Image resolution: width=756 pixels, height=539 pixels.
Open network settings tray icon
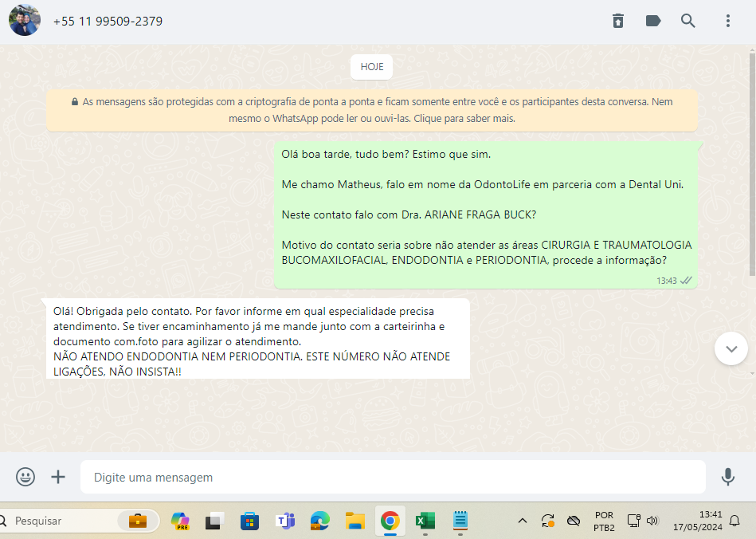[x=633, y=521]
